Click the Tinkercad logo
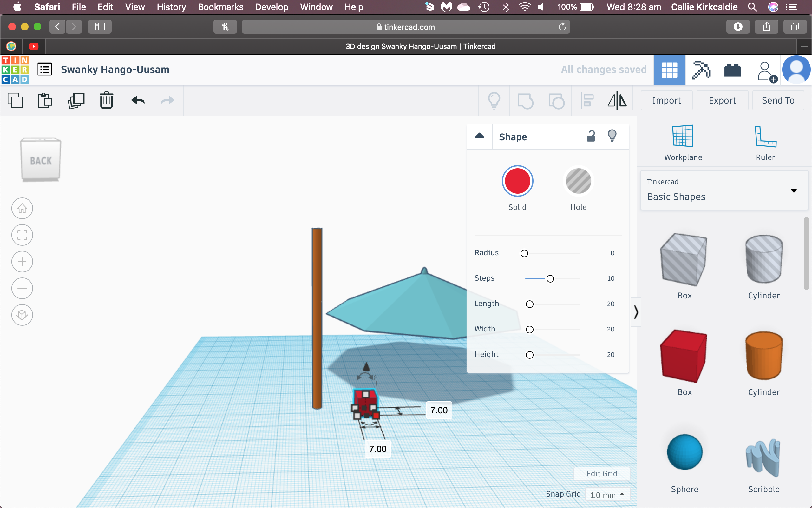 point(15,70)
